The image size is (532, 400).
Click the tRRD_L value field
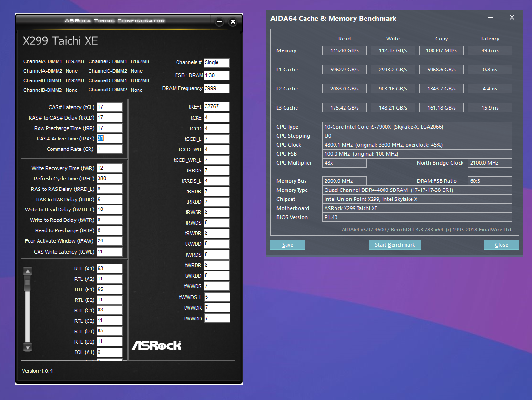coord(109,189)
